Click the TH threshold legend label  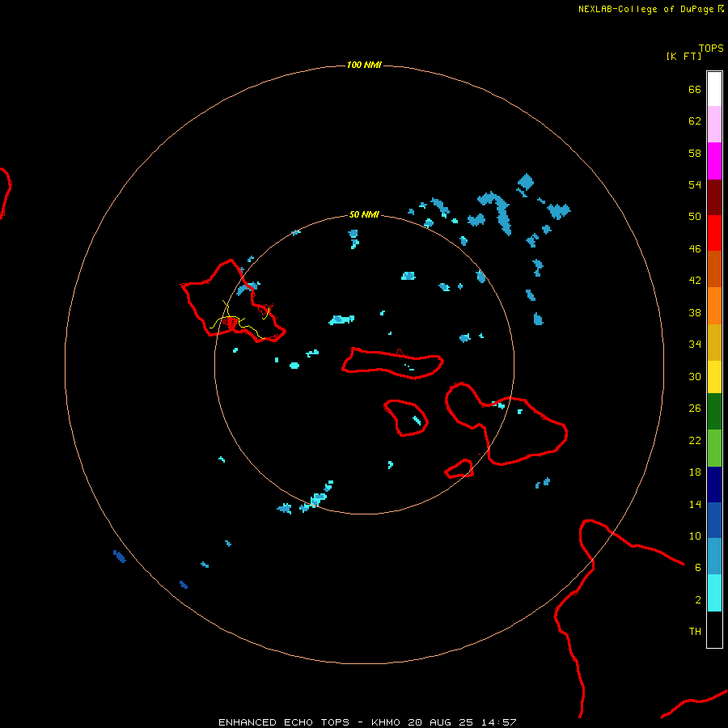pos(695,632)
